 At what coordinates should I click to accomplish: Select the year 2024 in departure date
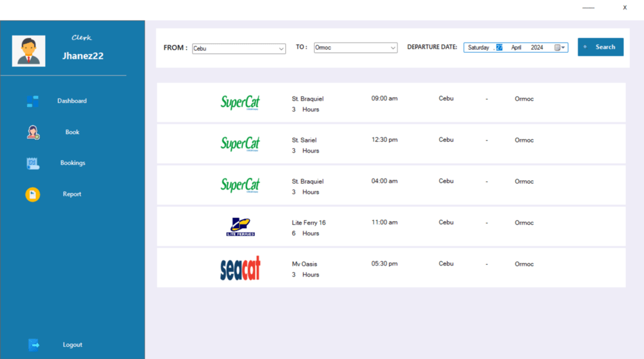(537, 47)
